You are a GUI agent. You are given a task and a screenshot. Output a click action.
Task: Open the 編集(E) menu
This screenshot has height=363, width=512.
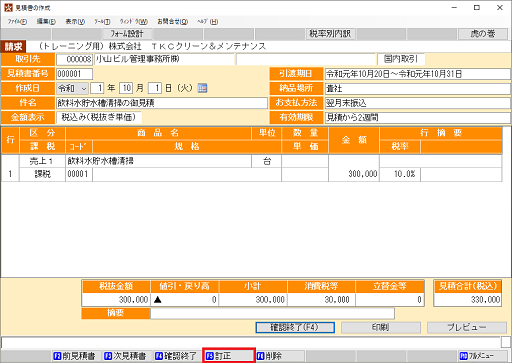[x=46, y=22]
